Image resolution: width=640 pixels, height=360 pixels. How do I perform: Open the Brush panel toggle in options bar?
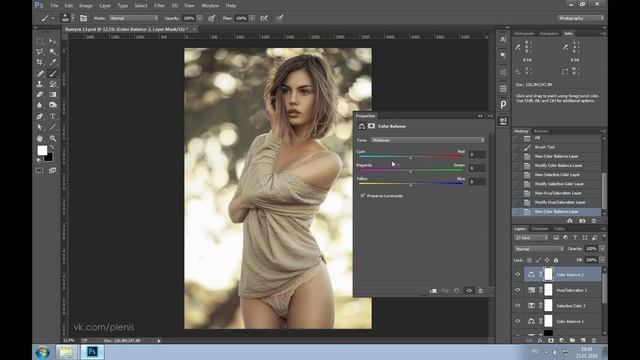tap(84, 18)
